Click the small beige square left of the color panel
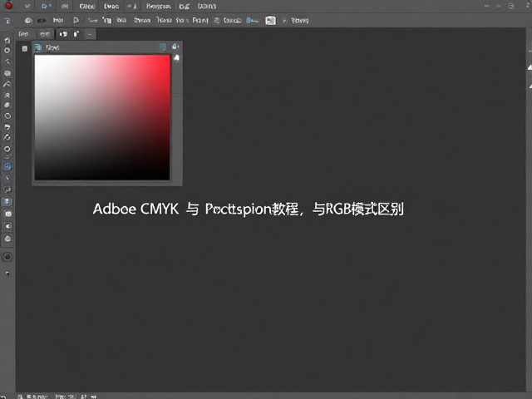The width and height of the screenshot is (532, 399). 24,48
